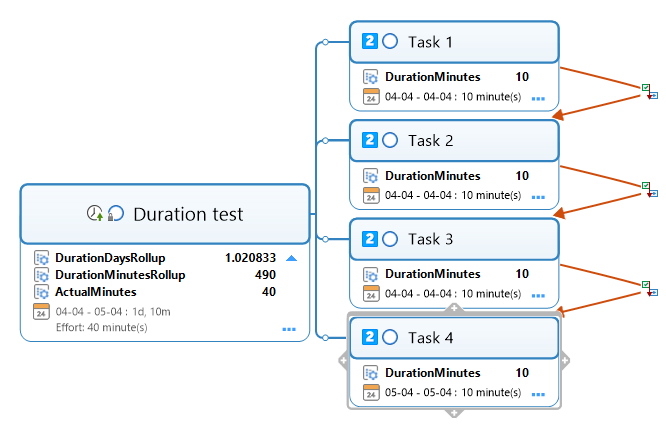
Task: Click the DurationMinutes property icon in Task 1
Action: (x=371, y=77)
